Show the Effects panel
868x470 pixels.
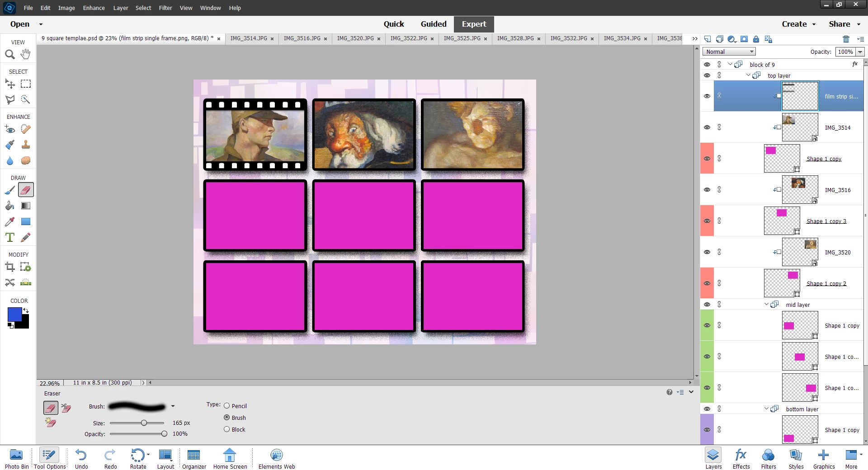741,459
